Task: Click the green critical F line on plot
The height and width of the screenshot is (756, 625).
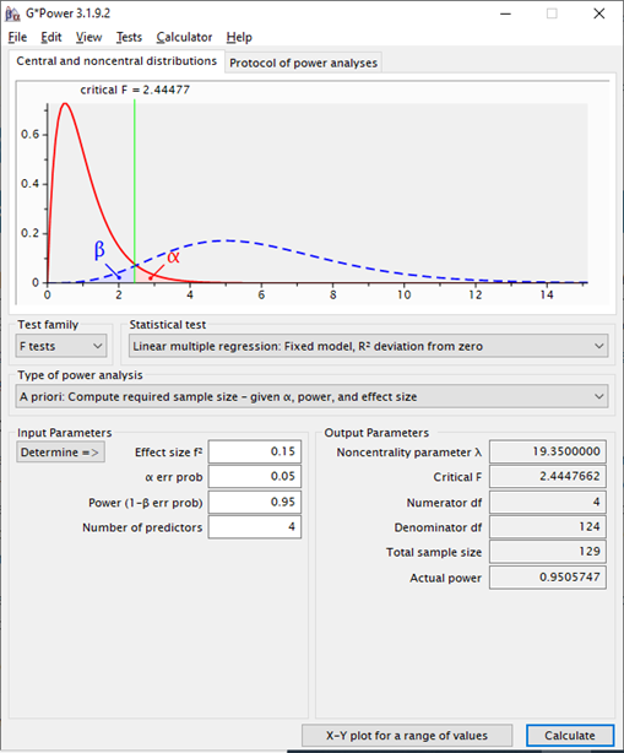Action: [x=135, y=180]
